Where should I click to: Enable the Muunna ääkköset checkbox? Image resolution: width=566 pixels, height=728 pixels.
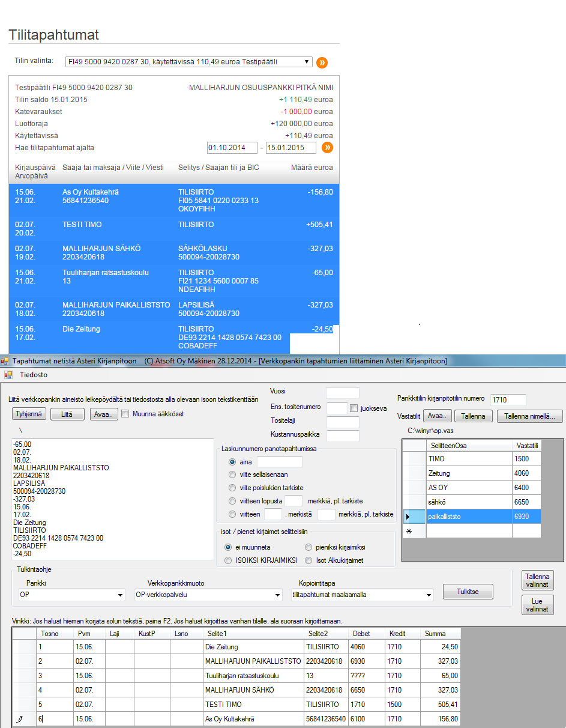pos(125,413)
